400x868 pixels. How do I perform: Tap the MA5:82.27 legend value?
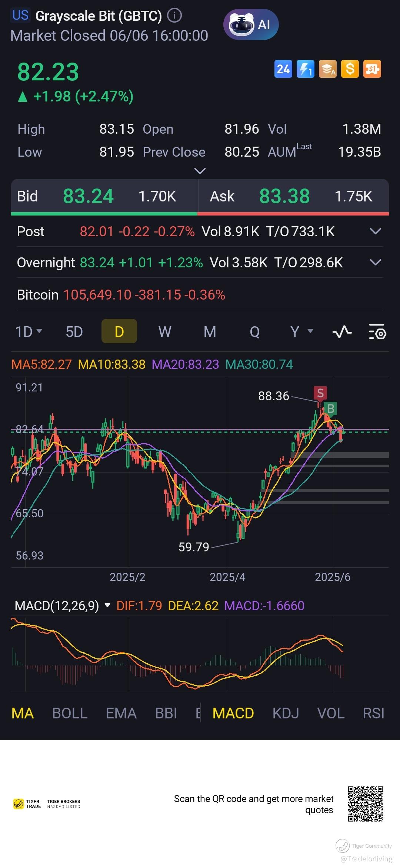pos(41,364)
